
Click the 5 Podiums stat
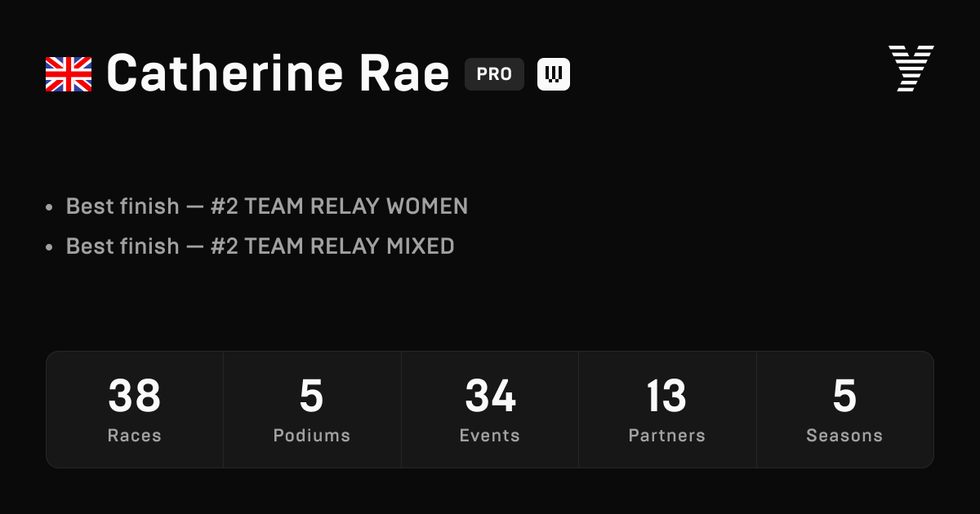pyautogui.click(x=312, y=410)
